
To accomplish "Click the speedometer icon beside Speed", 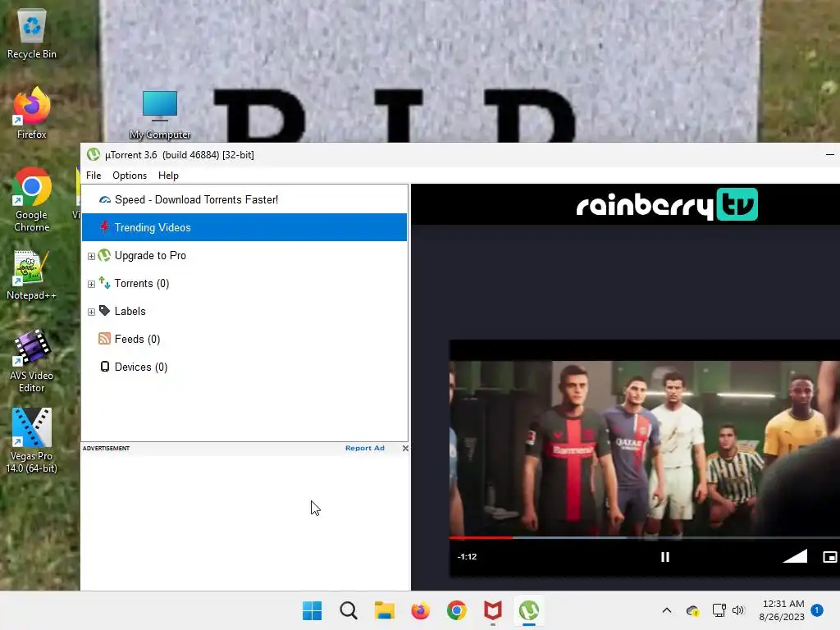I will click(105, 200).
